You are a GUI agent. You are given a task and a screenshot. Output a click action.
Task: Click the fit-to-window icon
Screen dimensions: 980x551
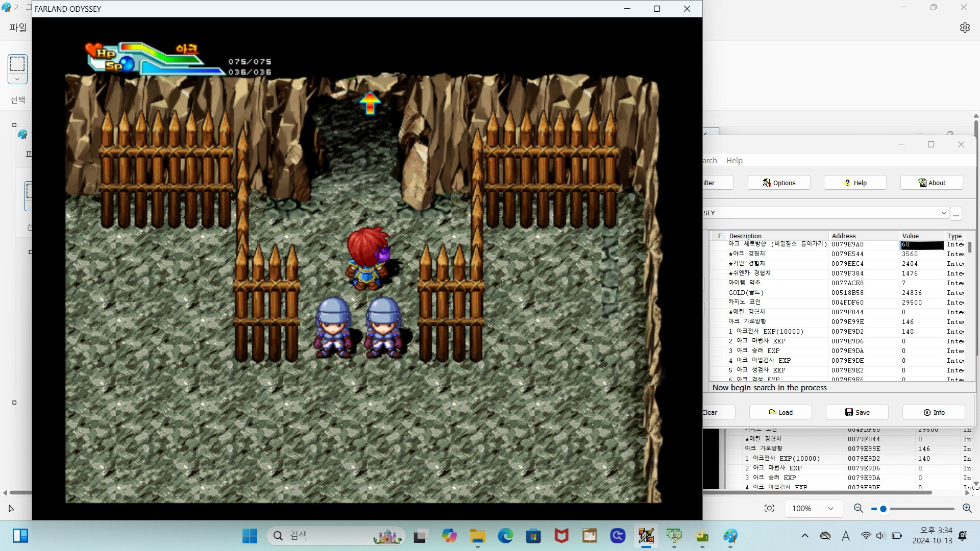(769, 508)
